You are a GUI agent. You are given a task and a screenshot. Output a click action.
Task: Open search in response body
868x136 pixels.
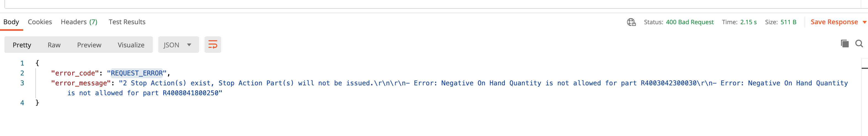(x=859, y=43)
